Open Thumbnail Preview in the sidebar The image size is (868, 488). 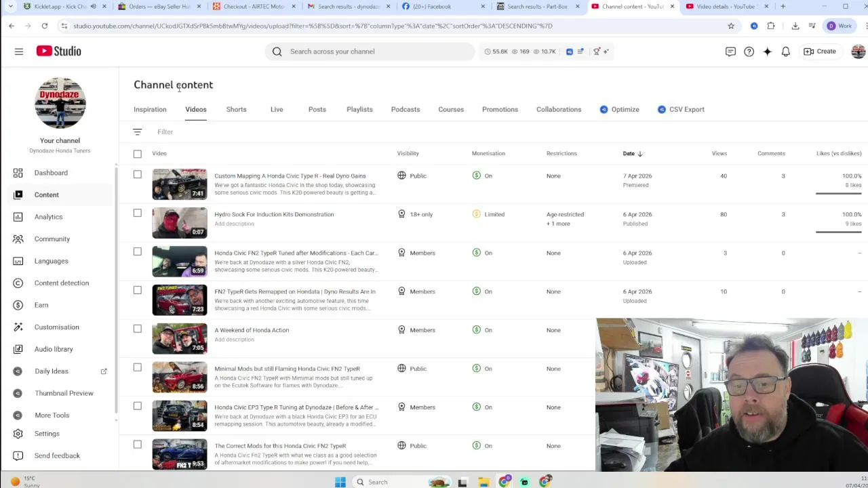pos(64,393)
